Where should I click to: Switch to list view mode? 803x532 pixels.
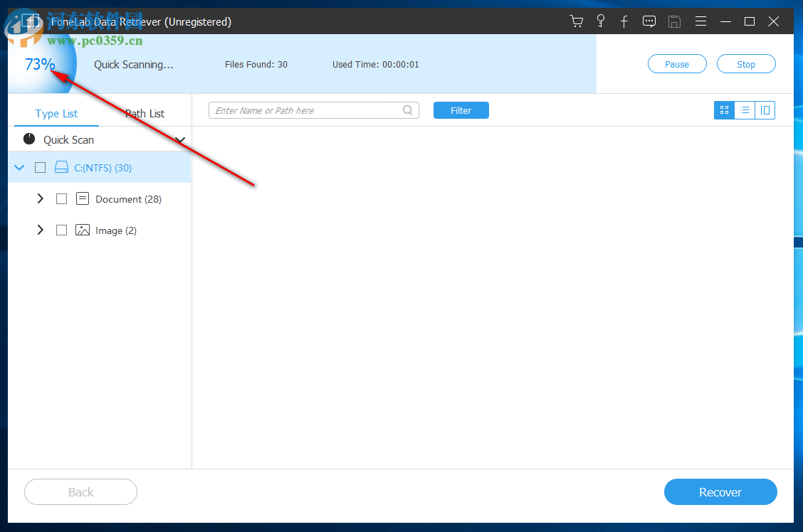coord(744,110)
